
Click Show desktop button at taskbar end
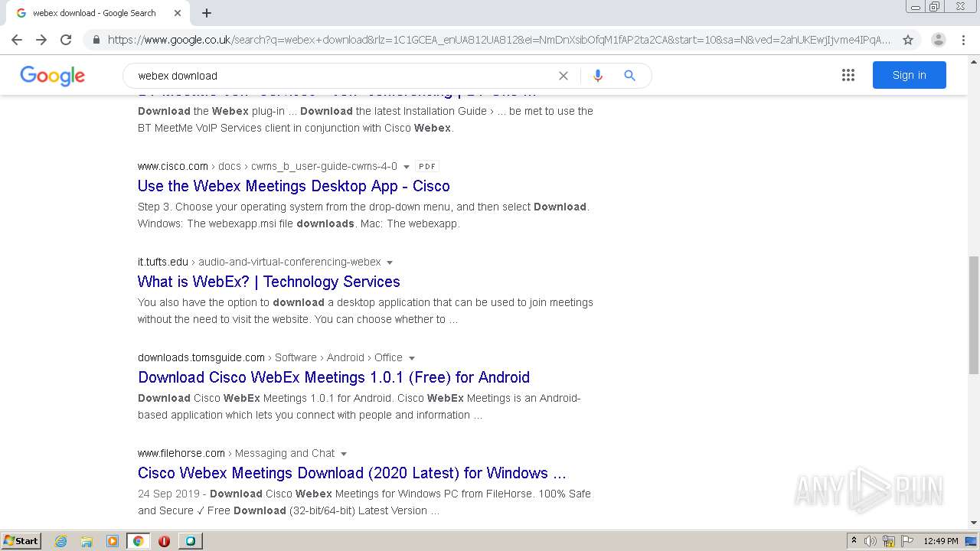[x=972, y=541]
